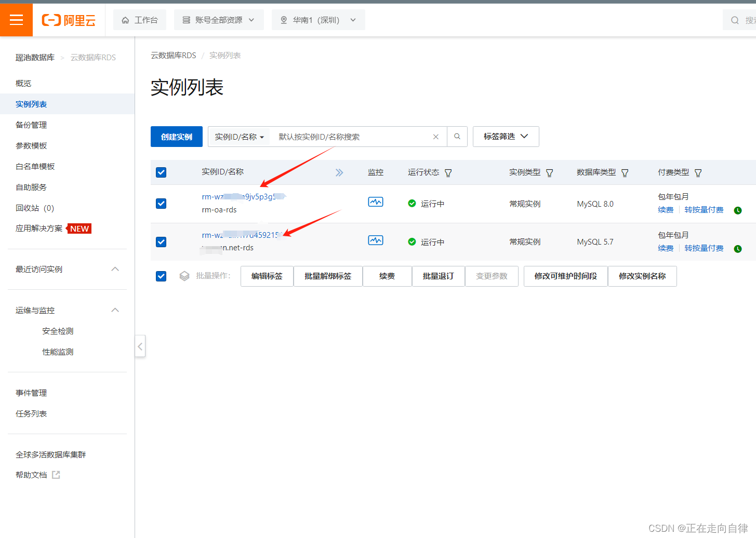Click the clock icon on MySQL 5.7 row
Viewport: 756px width, 538px height.
point(738,249)
